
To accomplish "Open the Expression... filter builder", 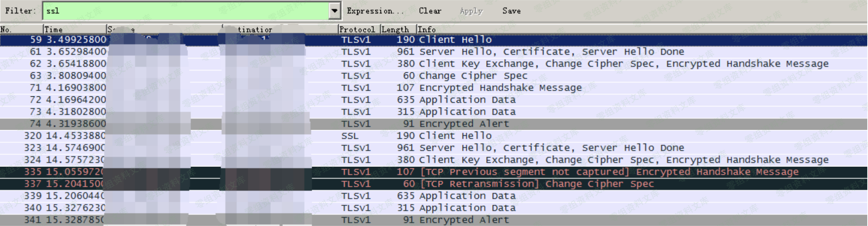I will click(x=375, y=11).
